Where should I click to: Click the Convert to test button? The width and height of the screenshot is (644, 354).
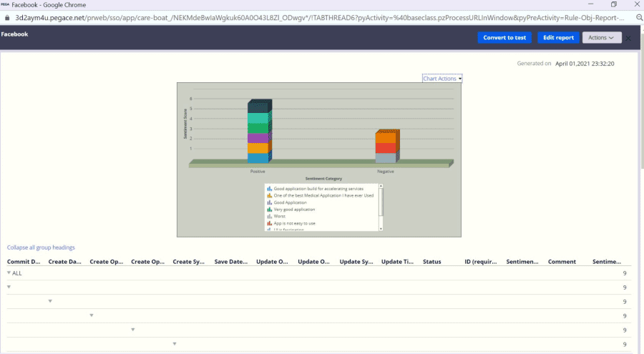pyautogui.click(x=504, y=37)
